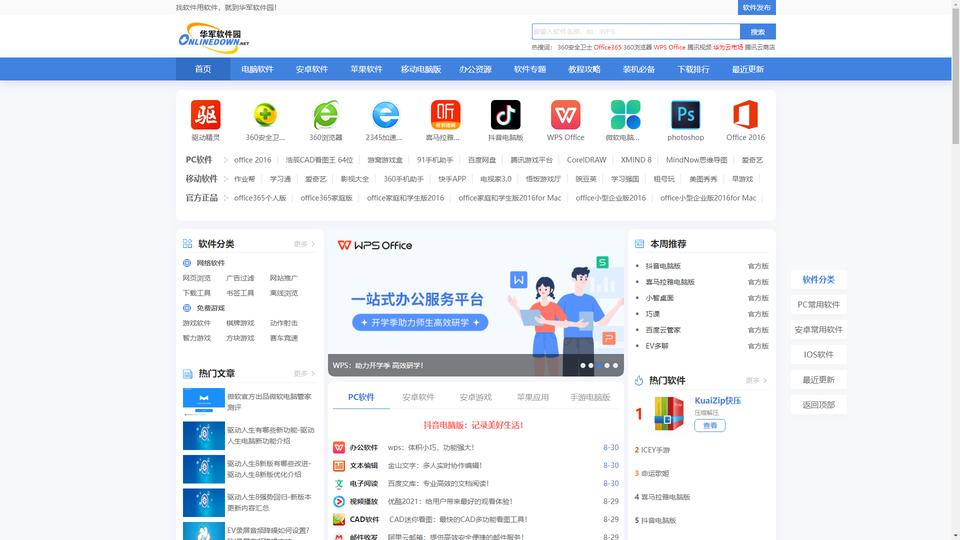Click office365个人版 in 官方正品 row

point(260,198)
